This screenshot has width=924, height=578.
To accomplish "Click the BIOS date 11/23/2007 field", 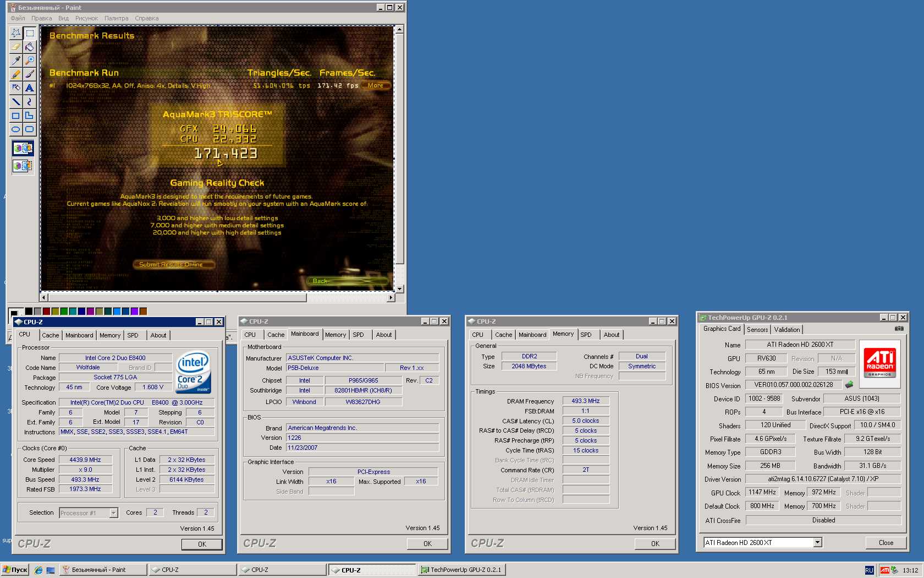I will pos(362,448).
